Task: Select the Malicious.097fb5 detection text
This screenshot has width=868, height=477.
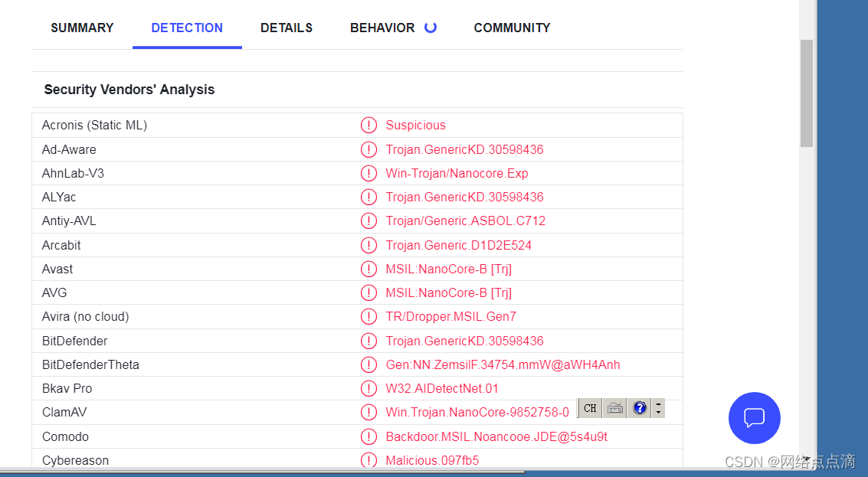Action: click(432, 460)
